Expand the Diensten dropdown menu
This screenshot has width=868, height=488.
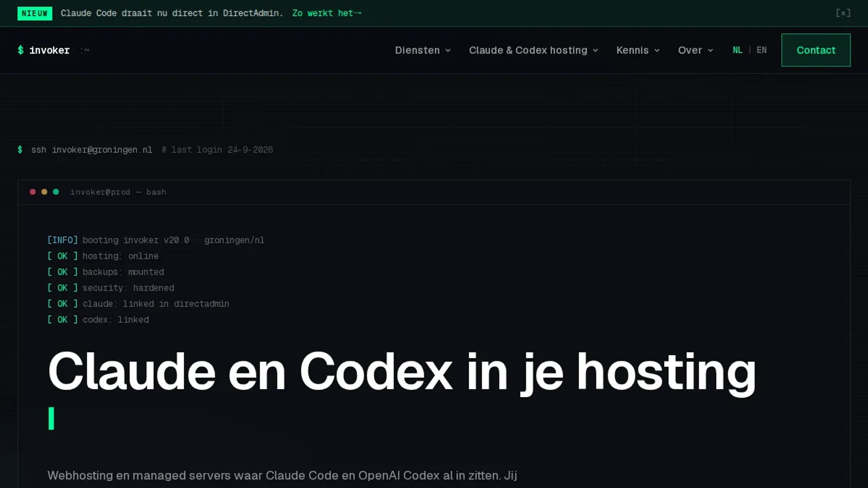coord(423,50)
